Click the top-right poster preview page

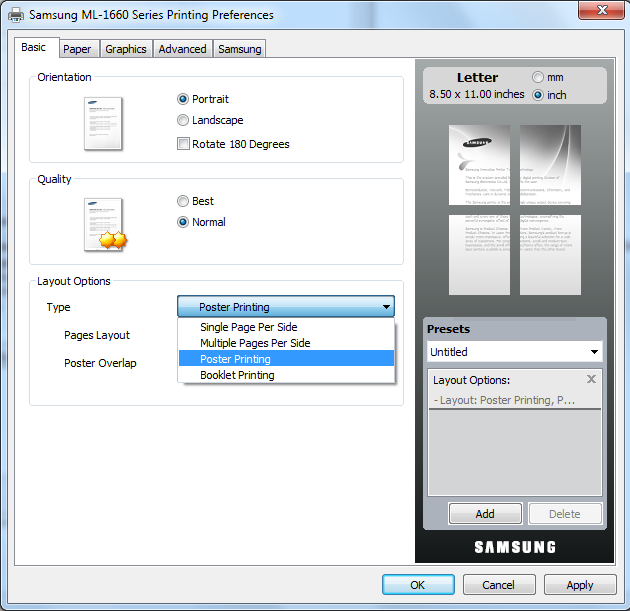550,165
